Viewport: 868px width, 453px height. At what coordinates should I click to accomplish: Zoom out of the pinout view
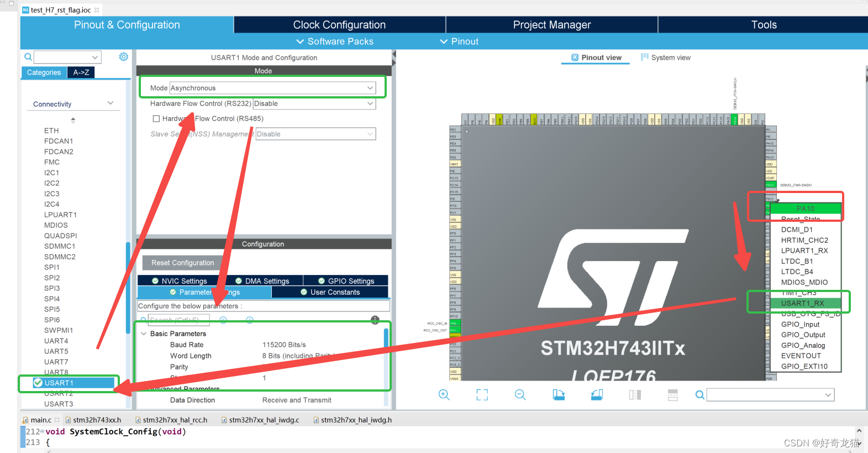click(520, 394)
